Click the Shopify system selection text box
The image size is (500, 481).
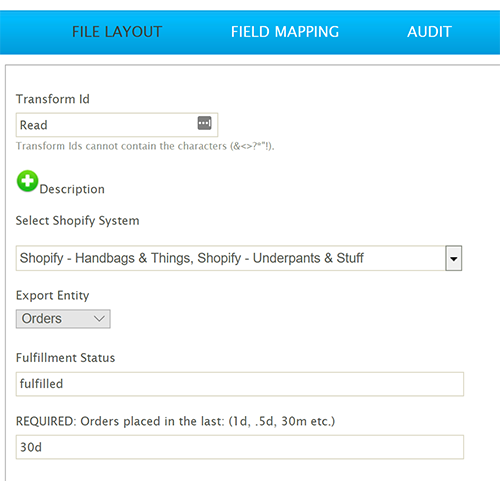(x=231, y=258)
